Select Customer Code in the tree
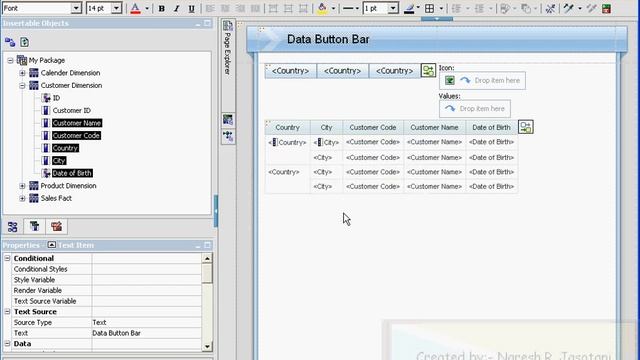640x360 pixels. pyautogui.click(x=76, y=136)
